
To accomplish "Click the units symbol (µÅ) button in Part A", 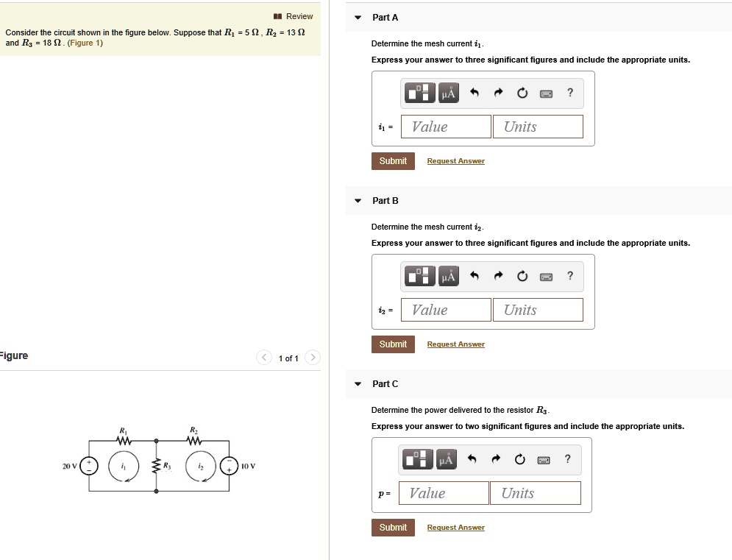I will (x=448, y=93).
